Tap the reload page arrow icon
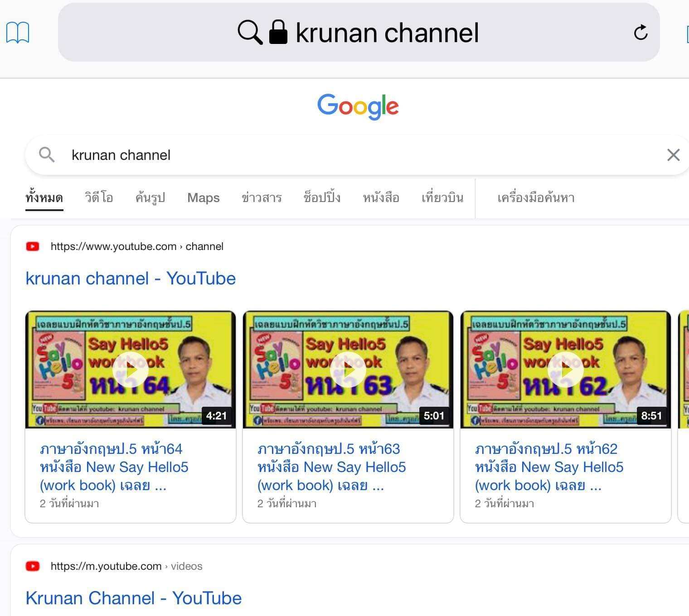Viewport: 689px width, 616px height. coord(640,33)
